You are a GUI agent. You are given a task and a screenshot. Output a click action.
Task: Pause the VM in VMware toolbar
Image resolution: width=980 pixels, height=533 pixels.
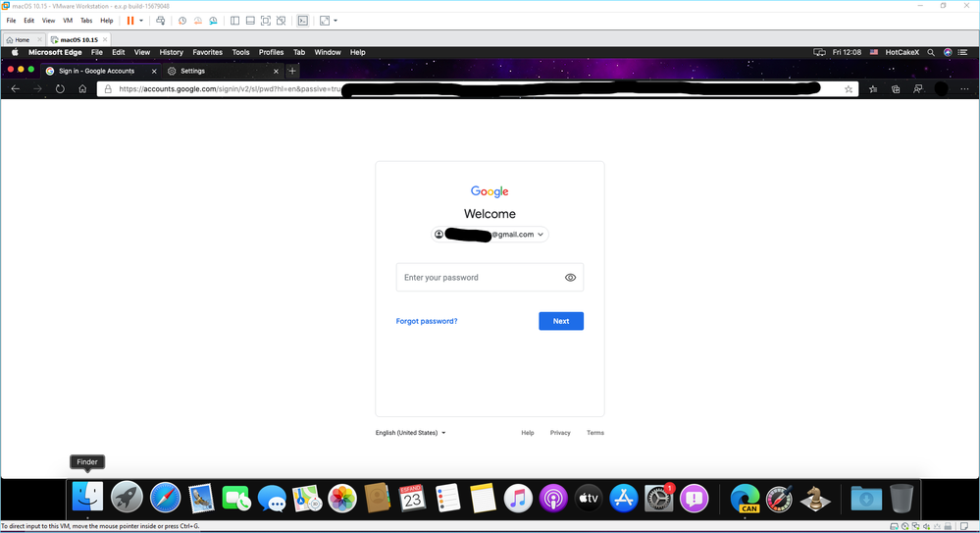click(130, 21)
